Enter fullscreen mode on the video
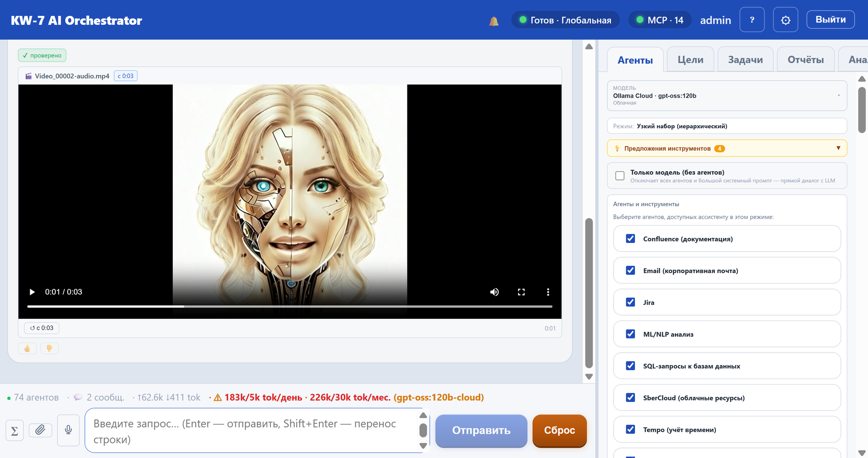This screenshot has height=458, width=868. click(x=521, y=292)
